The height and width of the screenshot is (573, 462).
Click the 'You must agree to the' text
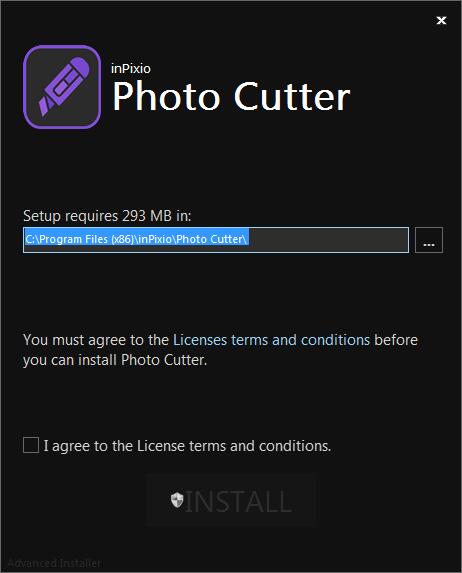point(96,340)
